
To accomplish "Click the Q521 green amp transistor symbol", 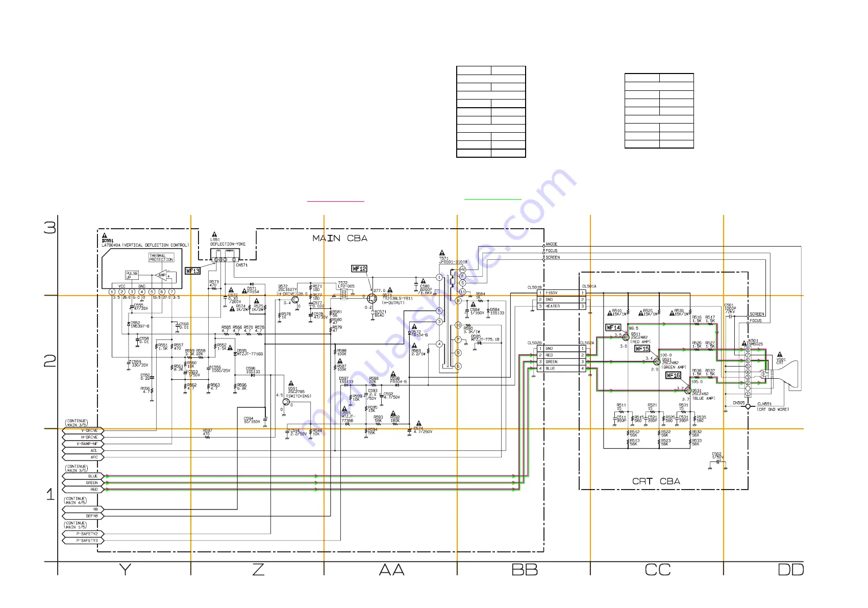I will point(657,361).
